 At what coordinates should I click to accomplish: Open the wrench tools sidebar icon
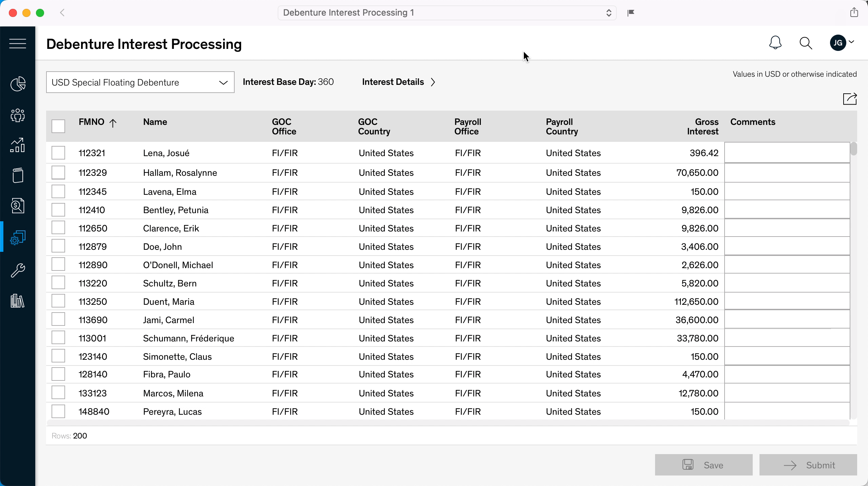click(18, 270)
